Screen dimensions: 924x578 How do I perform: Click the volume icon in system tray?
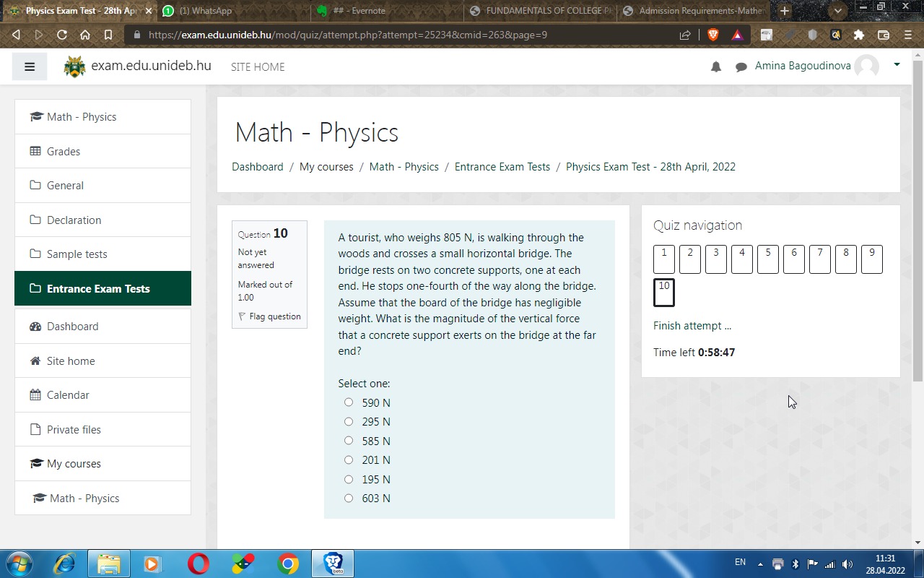847,564
